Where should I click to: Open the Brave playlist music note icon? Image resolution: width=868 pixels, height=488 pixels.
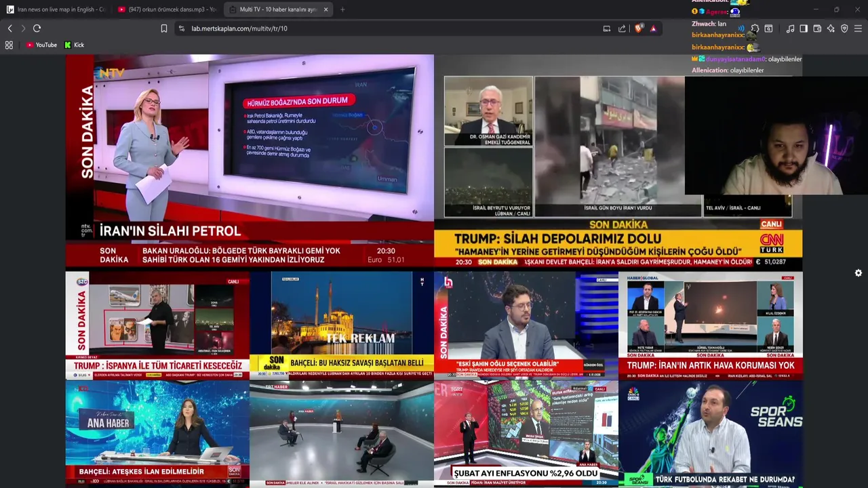tap(790, 28)
